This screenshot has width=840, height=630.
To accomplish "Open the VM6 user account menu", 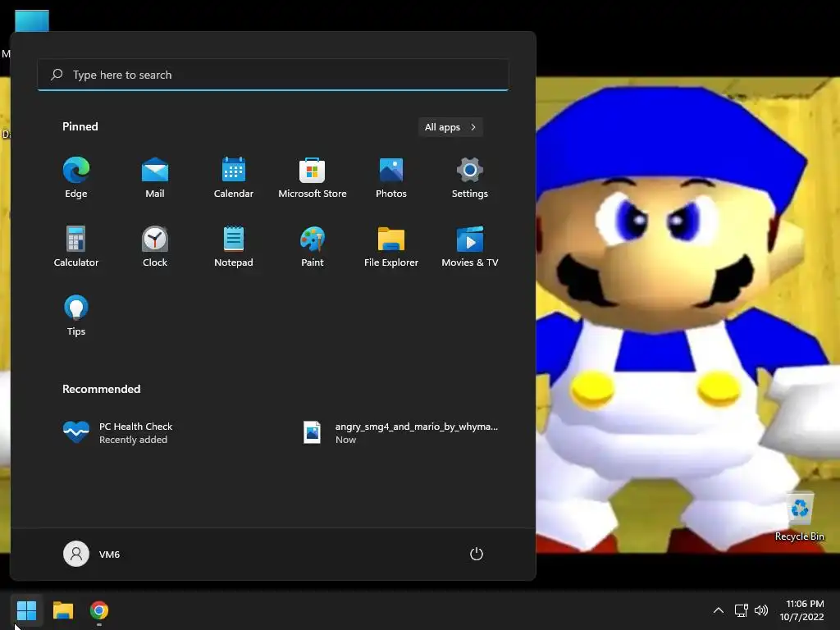I will [92, 554].
